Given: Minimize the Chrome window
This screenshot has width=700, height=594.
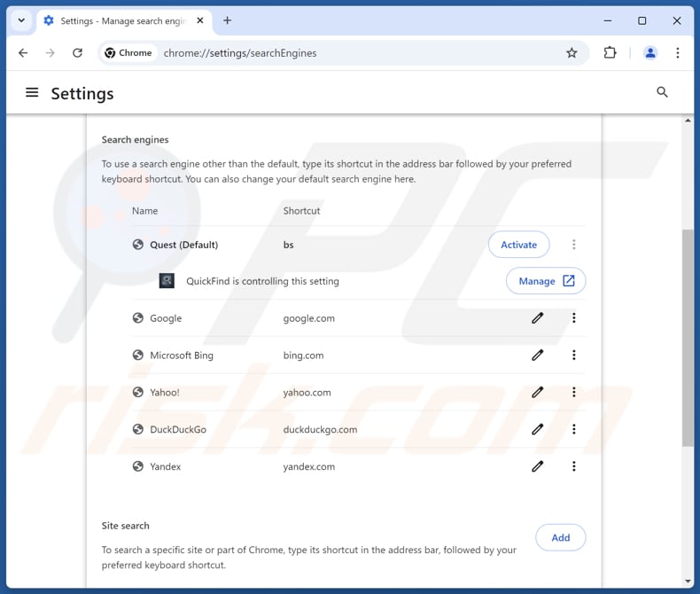Looking at the screenshot, I should click(x=608, y=20).
